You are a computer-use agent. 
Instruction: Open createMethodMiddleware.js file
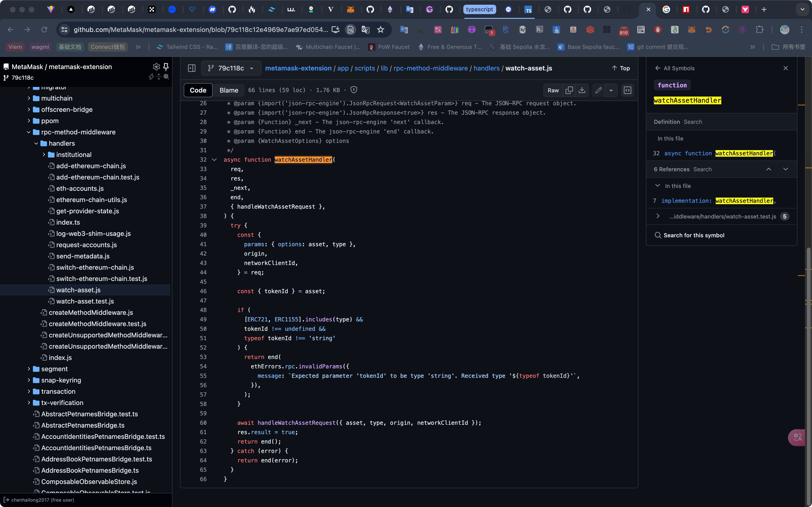click(90, 312)
